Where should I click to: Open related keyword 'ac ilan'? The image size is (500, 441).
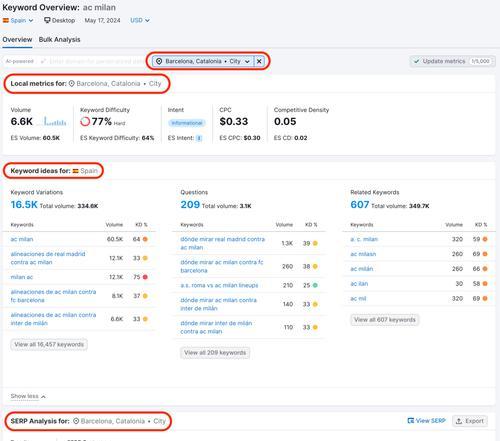tap(359, 284)
